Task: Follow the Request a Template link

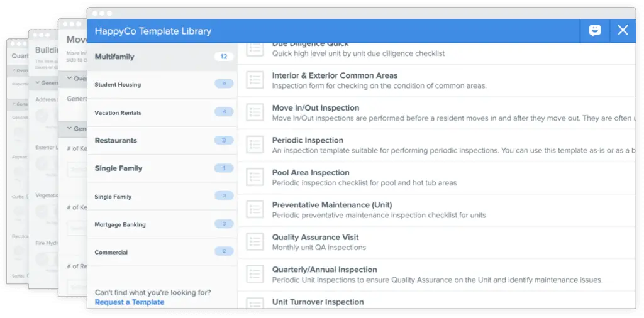Action: pyautogui.click(x=130, y=302)
